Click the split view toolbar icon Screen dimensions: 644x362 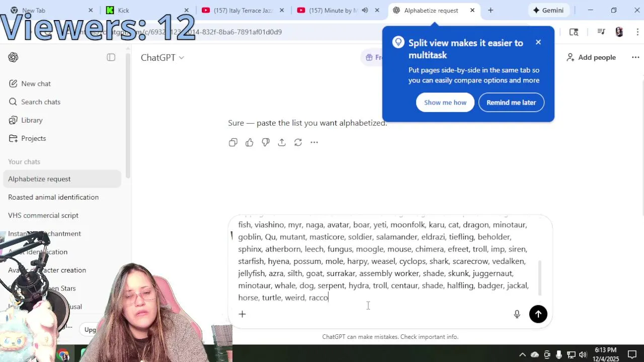point(574,32)
